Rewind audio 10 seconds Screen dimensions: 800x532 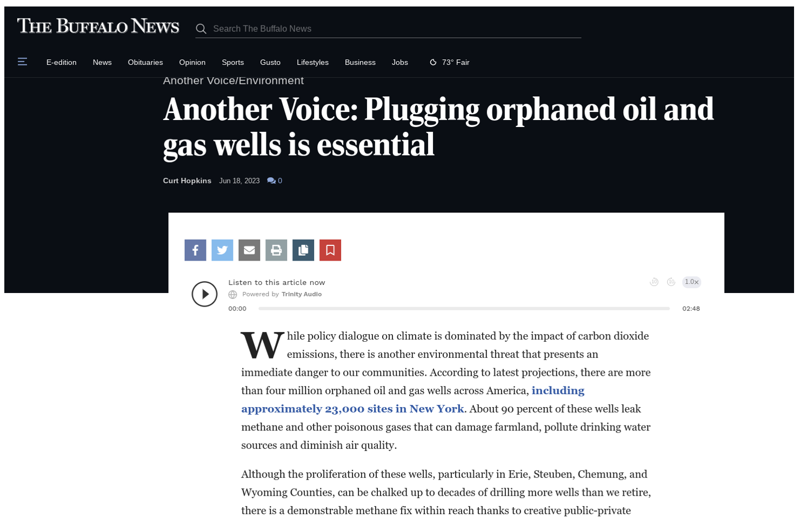654,282
